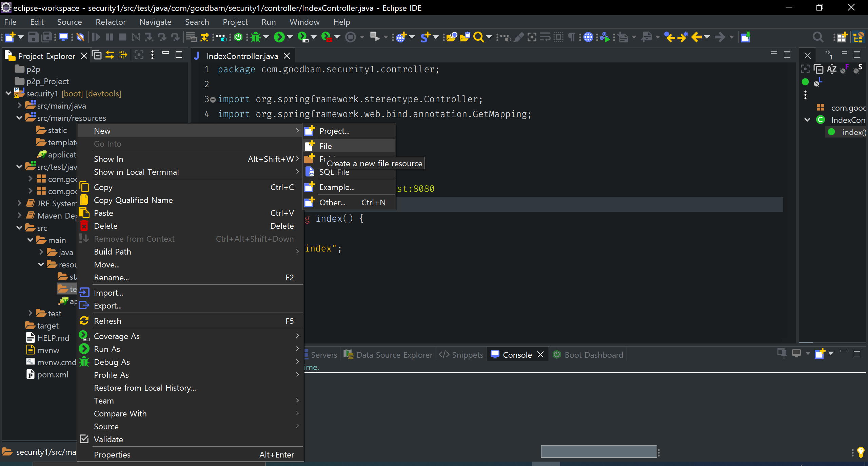Open pom.xml in Project Explorer
The width and height of the screenshot is (868, 466).
53,375
